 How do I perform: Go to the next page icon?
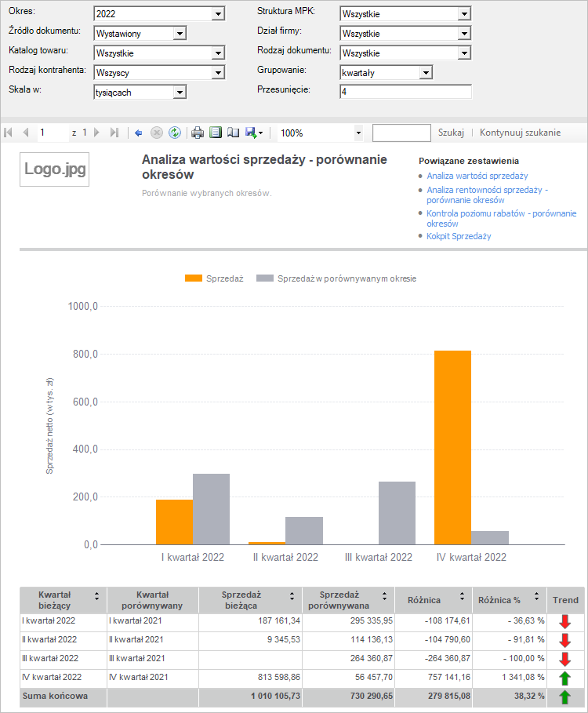[x=97, y=133]
